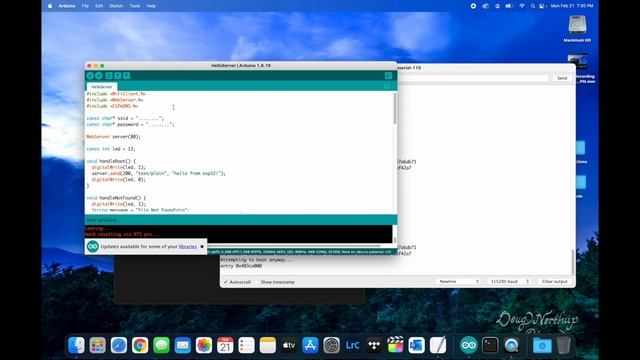The image size is (640, 360).
Task: Open QuickTime Player from the Dock
Action: coord(511,346)
